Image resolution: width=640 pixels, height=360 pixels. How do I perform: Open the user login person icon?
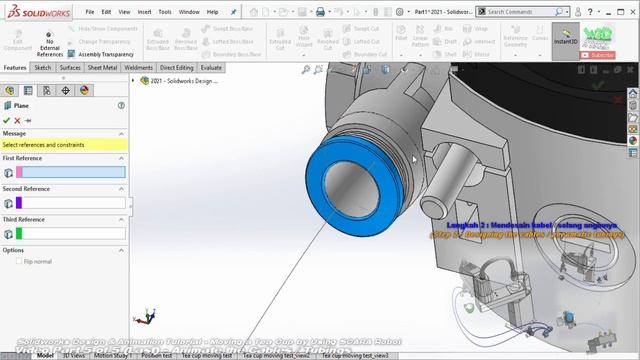(x=578, y=12)
